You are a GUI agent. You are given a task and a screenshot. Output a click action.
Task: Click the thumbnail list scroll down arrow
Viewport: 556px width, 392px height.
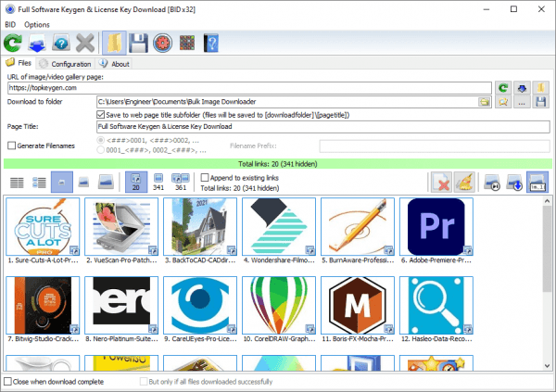547,366
